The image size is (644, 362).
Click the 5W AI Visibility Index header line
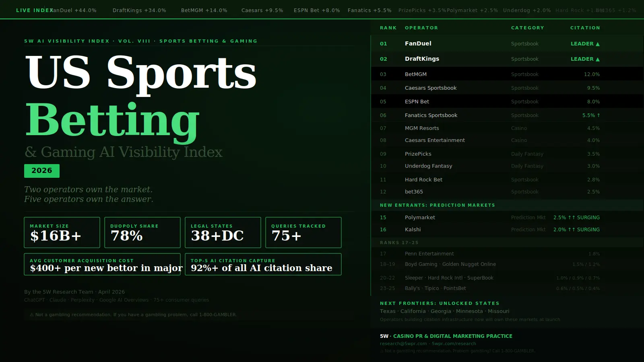click(140, 41)
